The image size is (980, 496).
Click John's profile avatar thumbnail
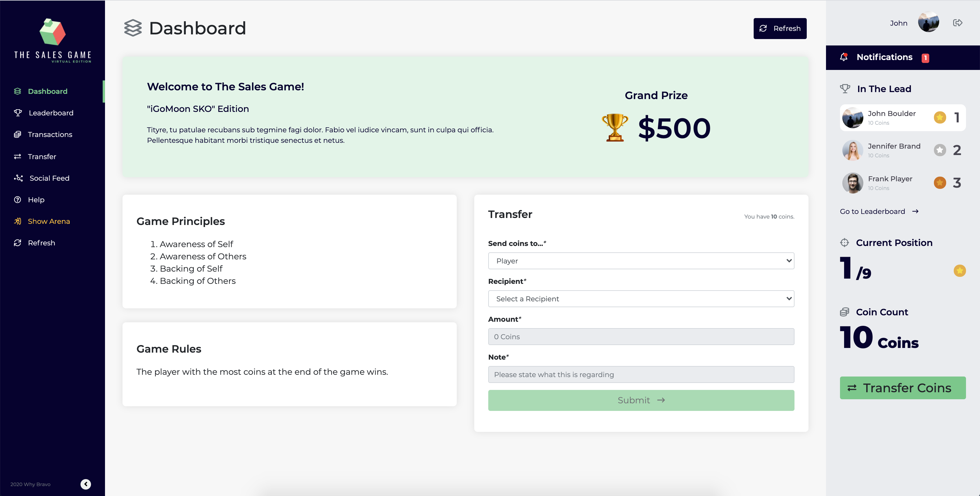point(928,22)
